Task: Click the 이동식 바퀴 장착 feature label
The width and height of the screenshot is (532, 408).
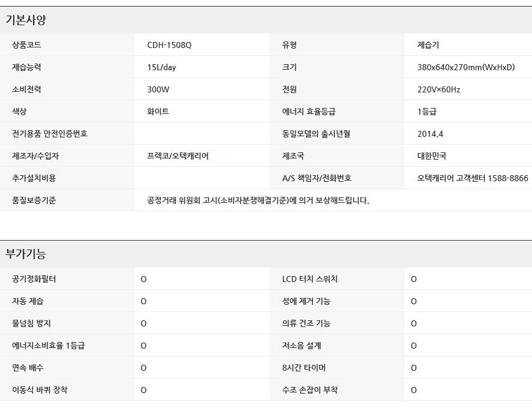Action: (40, 390)
